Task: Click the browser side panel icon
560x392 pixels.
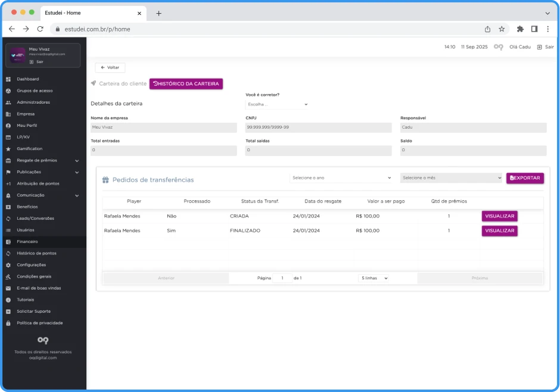Action: click(x=534, y=29)
